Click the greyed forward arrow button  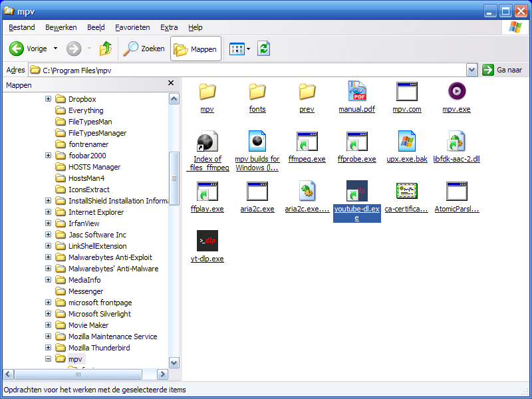coord(74,49)
